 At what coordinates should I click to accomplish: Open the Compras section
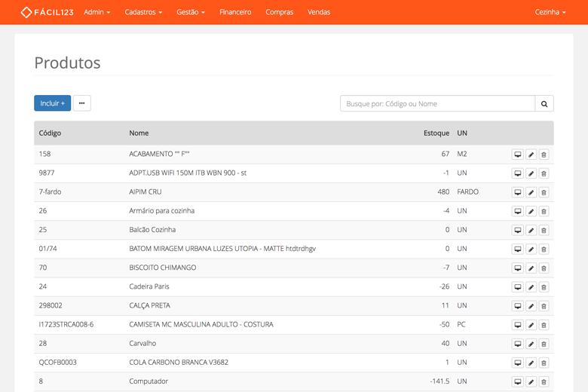pos(280,12)
